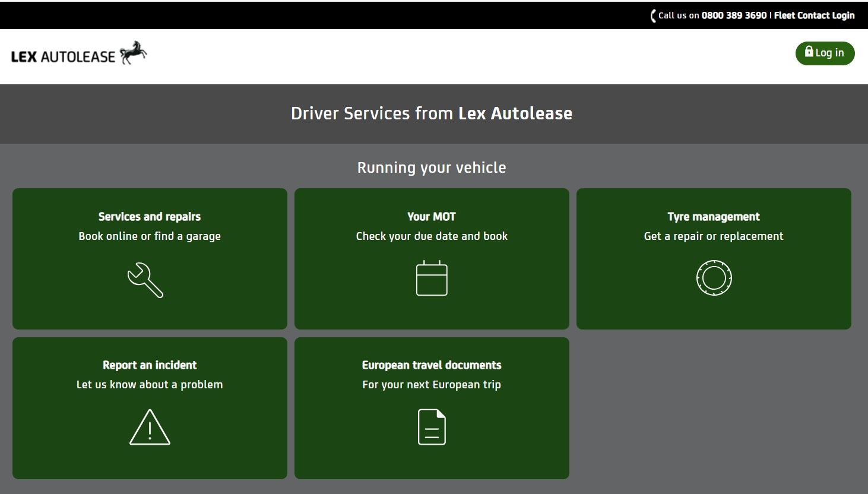Open the Services and repairs card
The width and height of the screenshot is (868, 494).
(x=149, y=258)
